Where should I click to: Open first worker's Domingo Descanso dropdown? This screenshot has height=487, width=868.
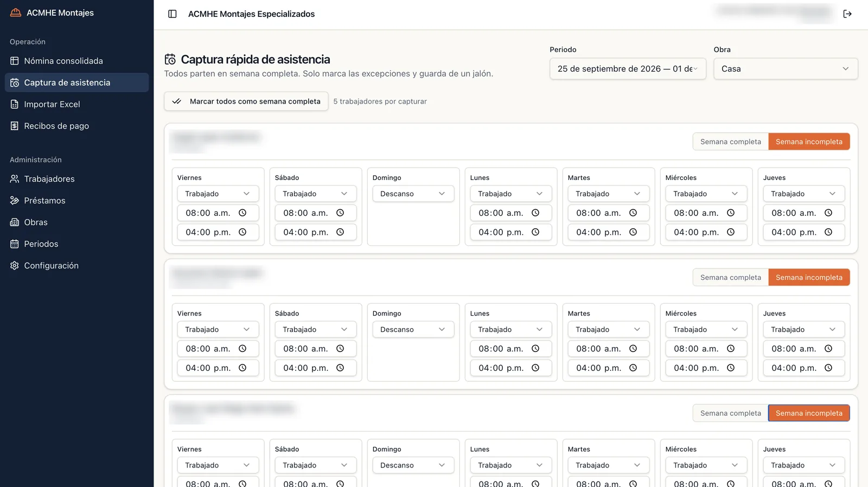click(413, 194)
